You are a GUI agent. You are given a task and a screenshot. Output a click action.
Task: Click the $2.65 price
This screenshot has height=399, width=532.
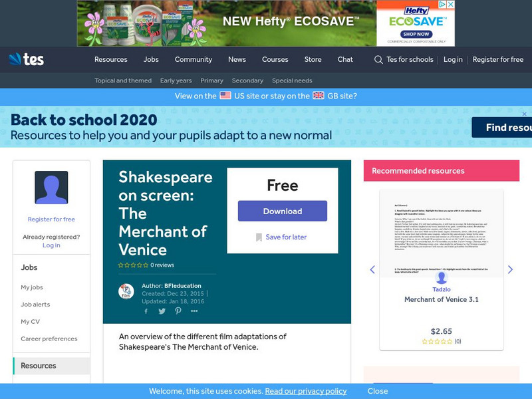(442, 331)
